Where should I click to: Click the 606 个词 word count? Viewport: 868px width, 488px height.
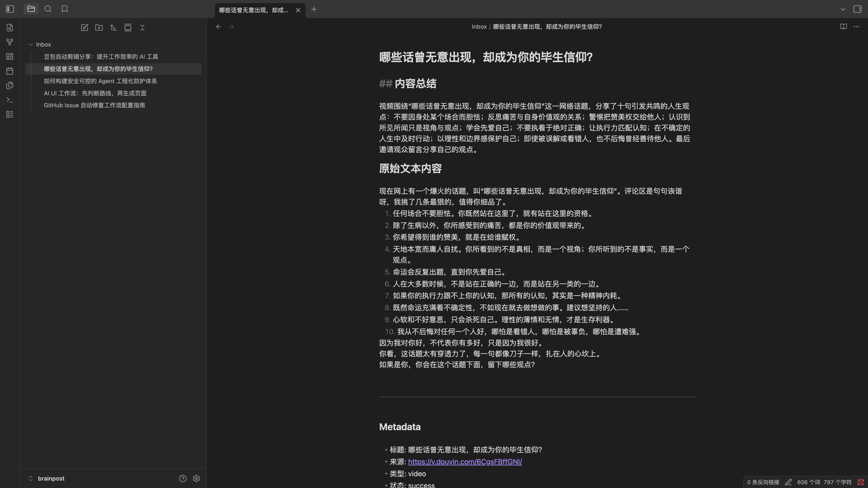point(808,482)
